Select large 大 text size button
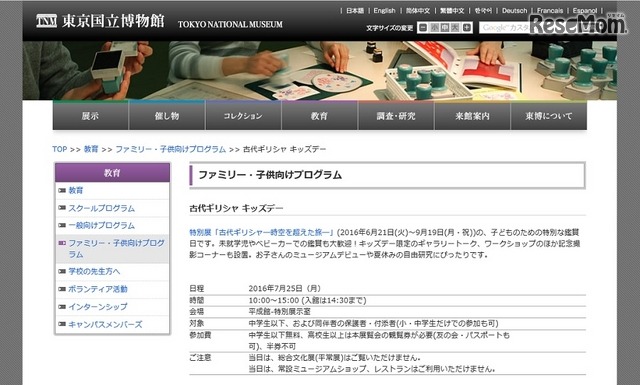Screen dimensions: 640x385 pos(456,28)
